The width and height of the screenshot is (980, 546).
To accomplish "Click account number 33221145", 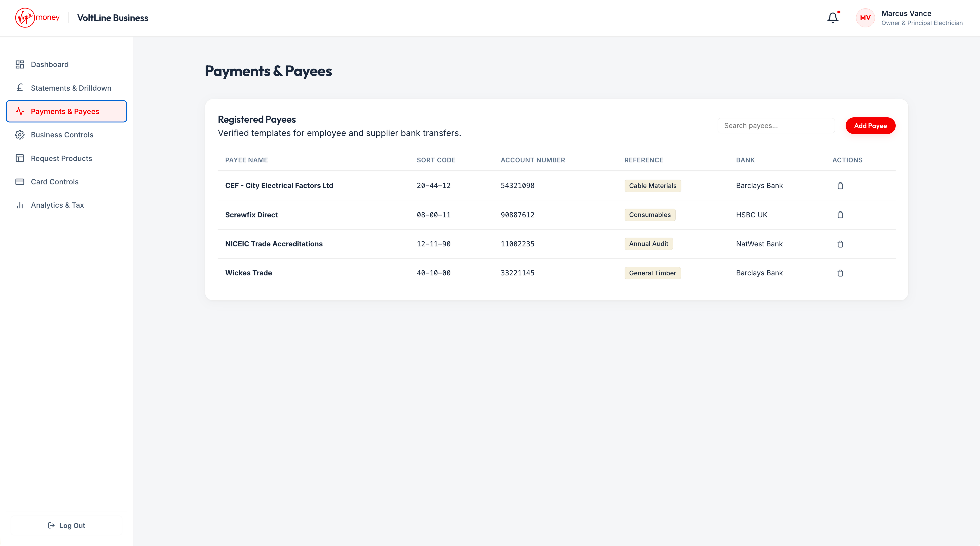I will [x=517, y=273].
